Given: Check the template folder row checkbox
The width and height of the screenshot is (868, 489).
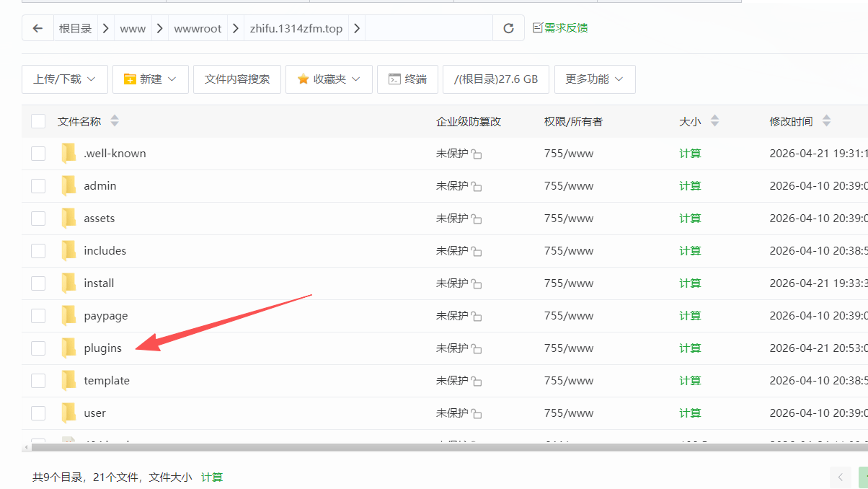Looking at the screenshot, I should [x=37, y=380].
